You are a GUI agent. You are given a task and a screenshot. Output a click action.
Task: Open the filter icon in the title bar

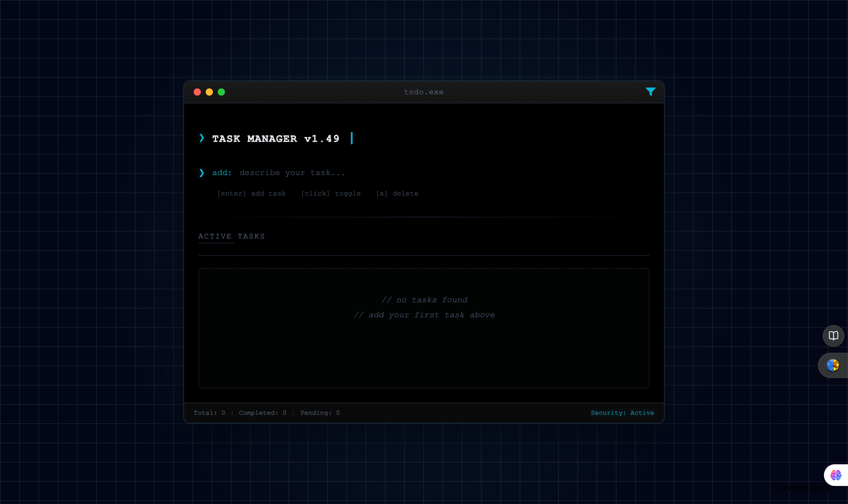pos(650,92)
